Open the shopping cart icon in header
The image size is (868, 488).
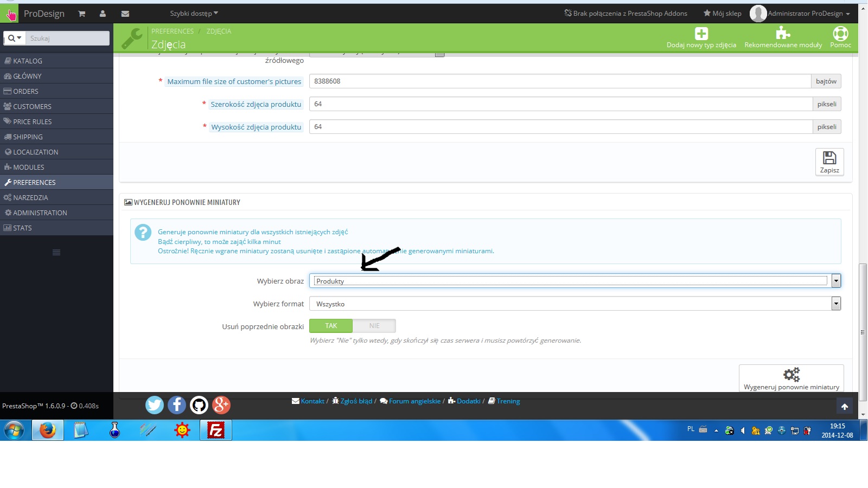point(81,14)
